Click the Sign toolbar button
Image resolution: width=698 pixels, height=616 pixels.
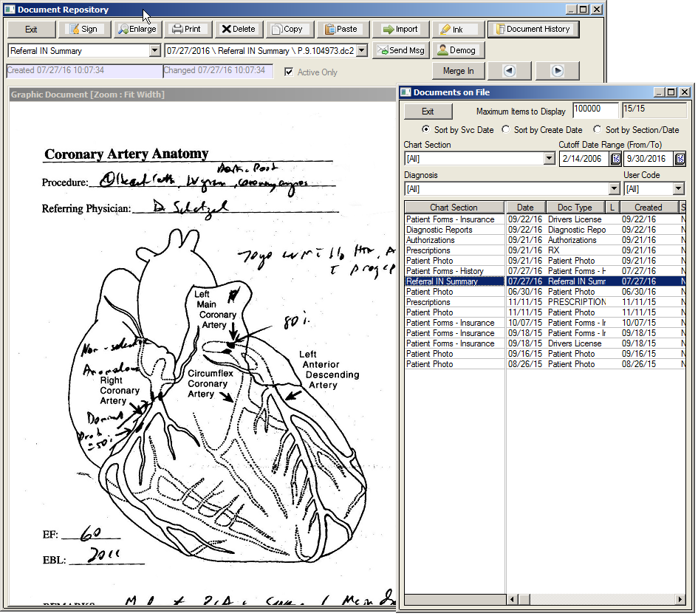pyautogui.click(x=83, y=30)
